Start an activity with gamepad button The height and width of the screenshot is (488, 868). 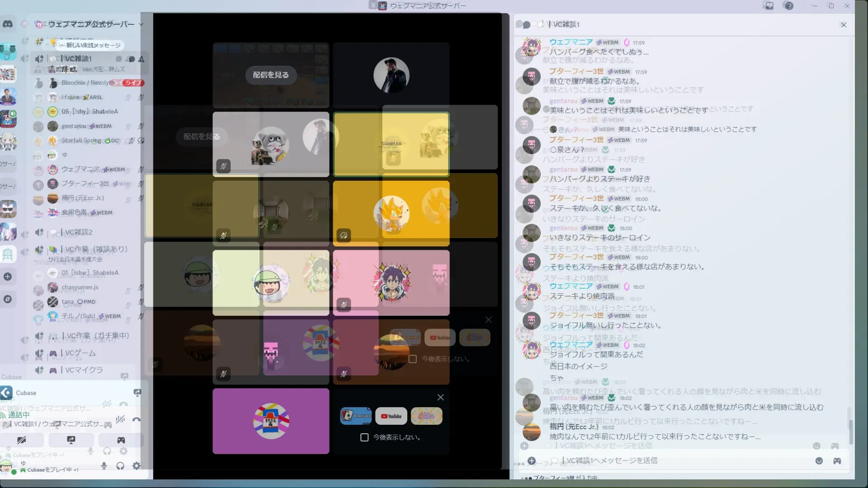point(121,440)
